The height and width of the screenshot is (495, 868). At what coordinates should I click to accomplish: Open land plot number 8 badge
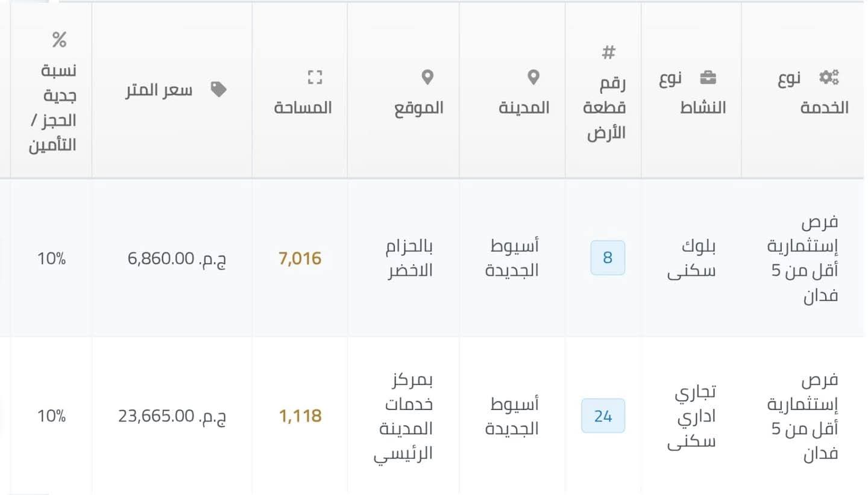(x=607, y=258)
